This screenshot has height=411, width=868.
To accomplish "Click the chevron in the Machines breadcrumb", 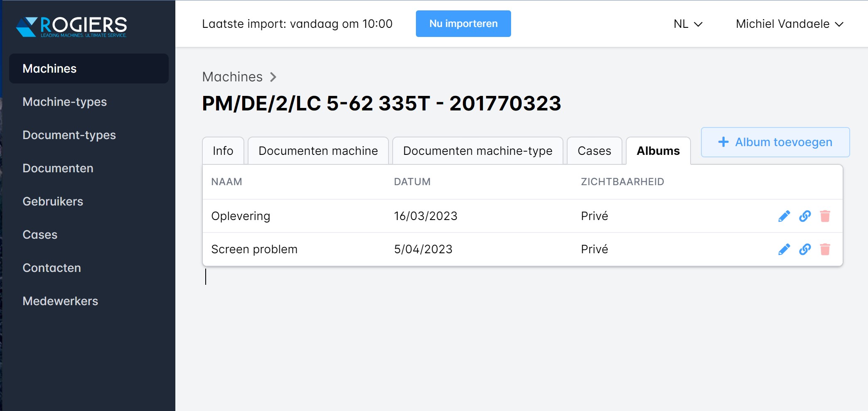I will [x=274, y=77].
